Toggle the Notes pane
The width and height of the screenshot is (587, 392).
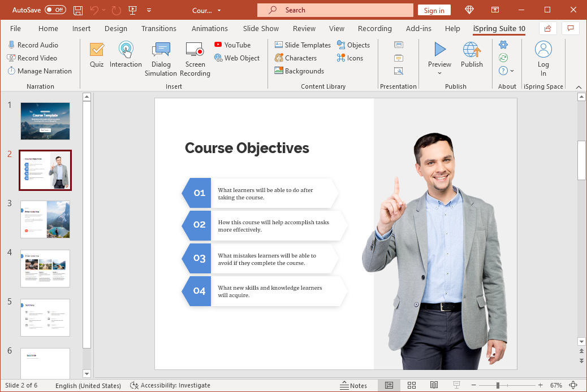pos(355,385)
